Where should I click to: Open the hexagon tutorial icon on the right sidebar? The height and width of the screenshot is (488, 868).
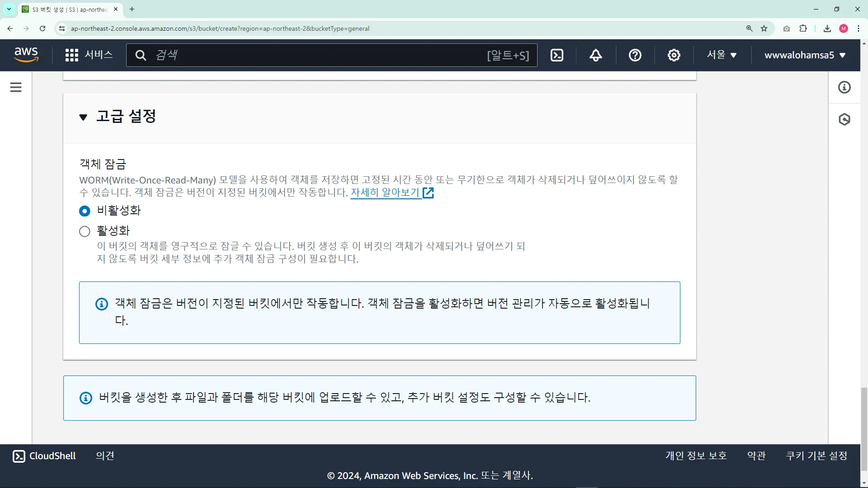844,119
